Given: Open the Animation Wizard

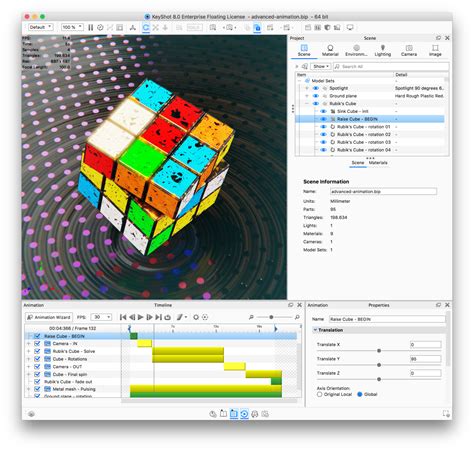Looking at the screenshot, I should pos(49,317).
